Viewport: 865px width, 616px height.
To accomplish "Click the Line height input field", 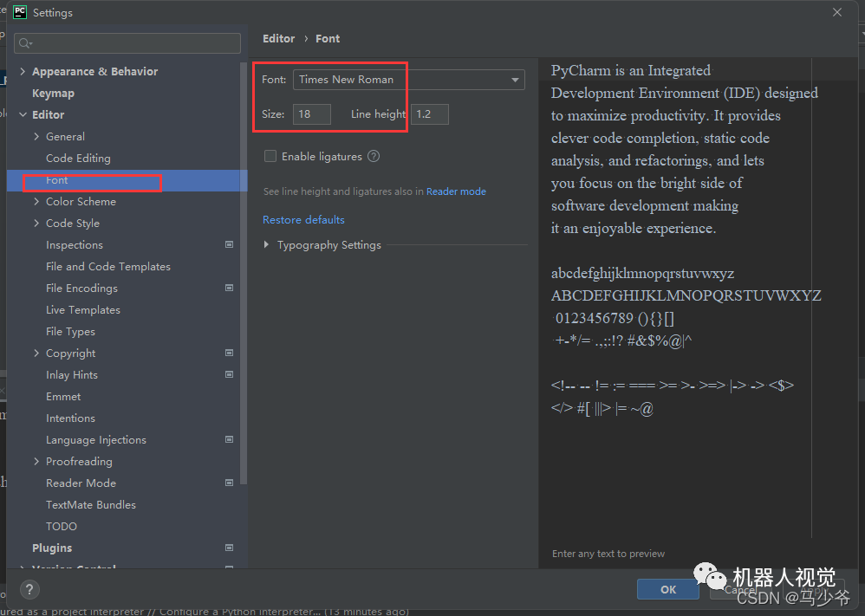I will coord(430,114).
